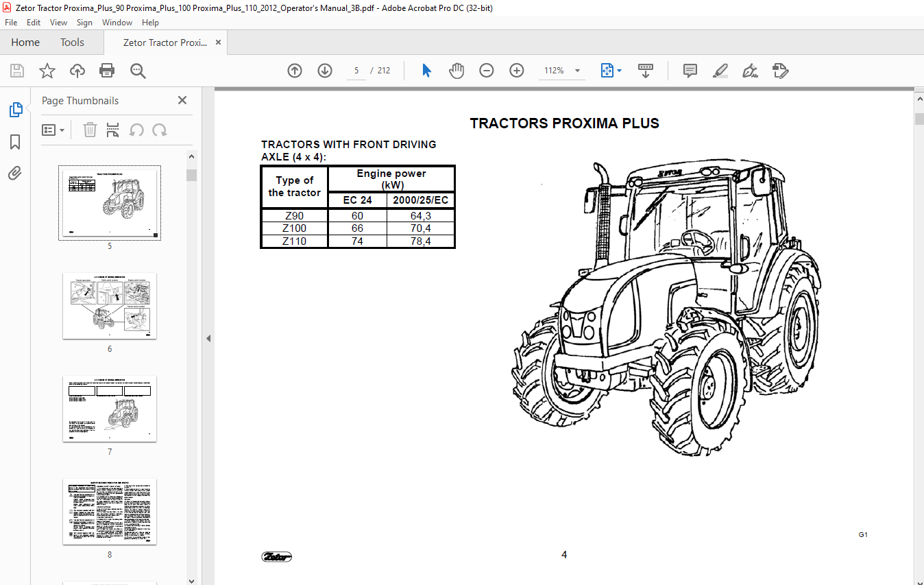
Task: Select page 8 thumbnail
Action: [110, 512]
